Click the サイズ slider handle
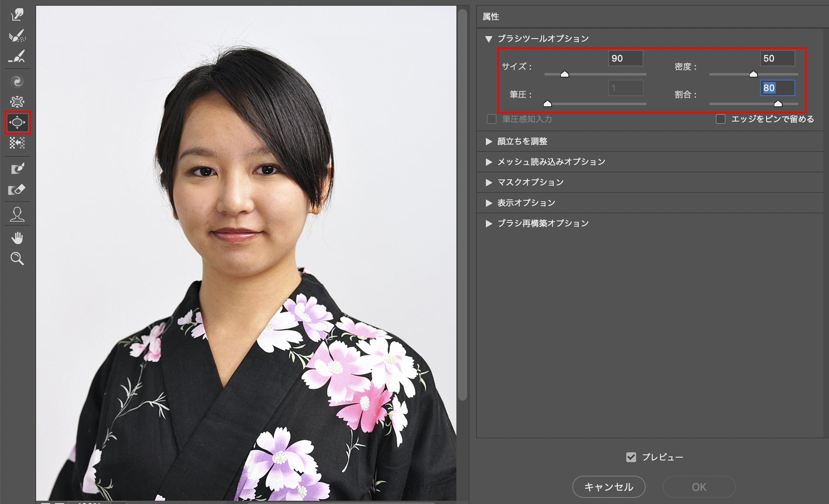Screen dimensions: 829x504 [x=565, y=74]
